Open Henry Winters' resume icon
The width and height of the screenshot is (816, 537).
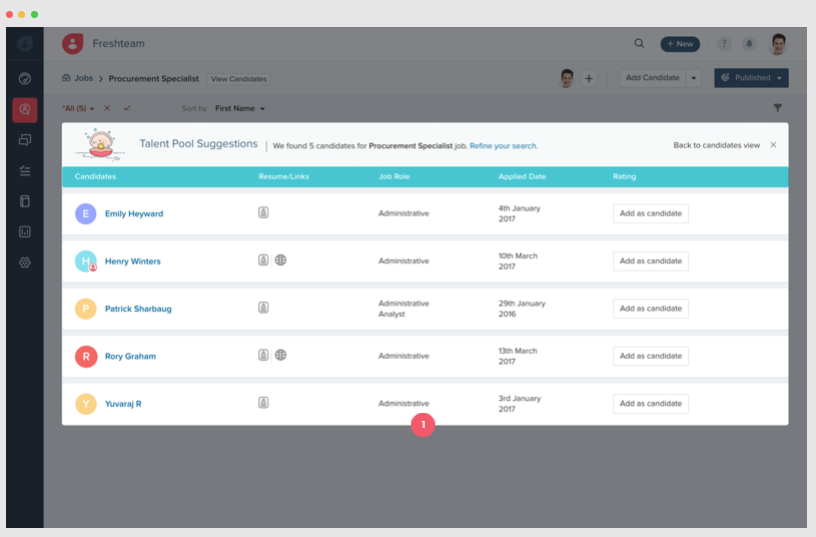pyautogui.click(x=263, y=260)
